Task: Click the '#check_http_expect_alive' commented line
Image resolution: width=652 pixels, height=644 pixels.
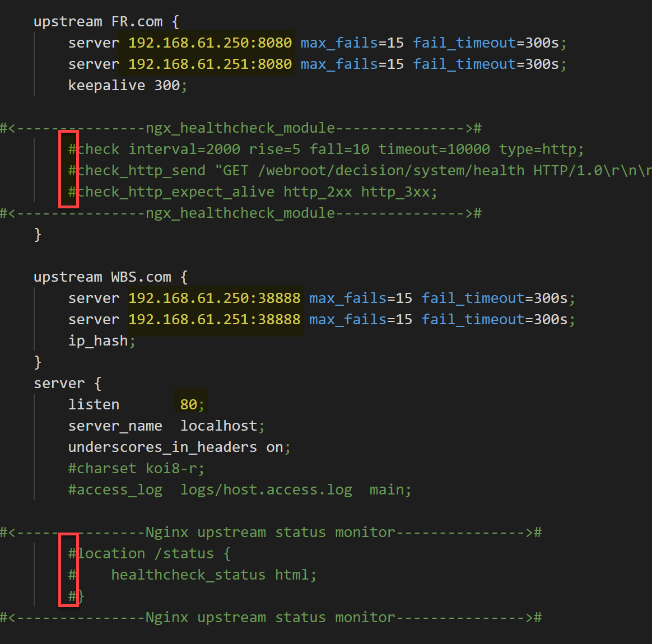Action: tap(252, 192)
